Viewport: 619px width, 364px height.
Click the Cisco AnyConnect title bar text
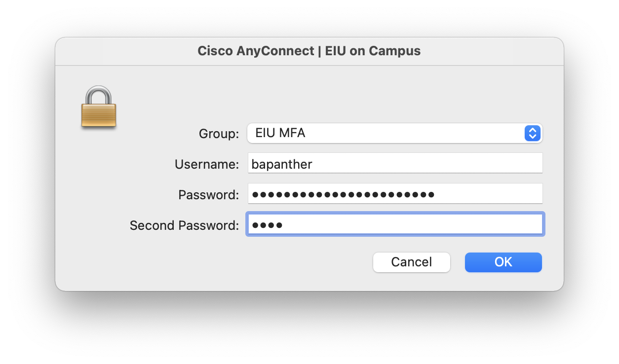click(256, 51)
